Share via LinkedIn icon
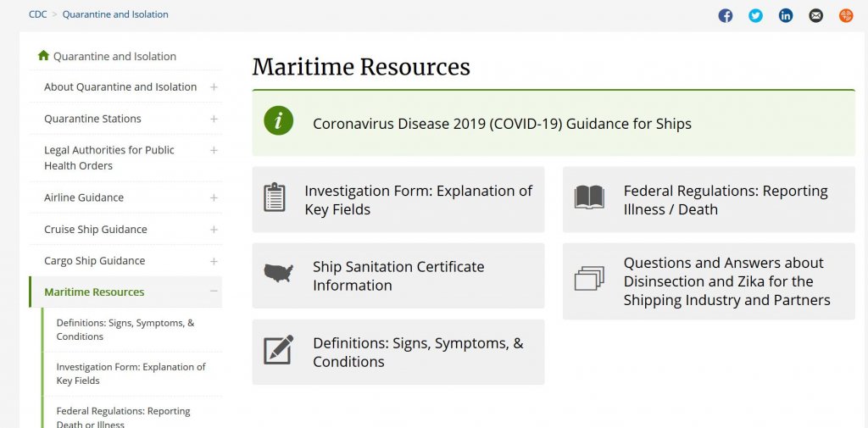The width and height of the screenshot is (868, 428). (x=786, y=15)
